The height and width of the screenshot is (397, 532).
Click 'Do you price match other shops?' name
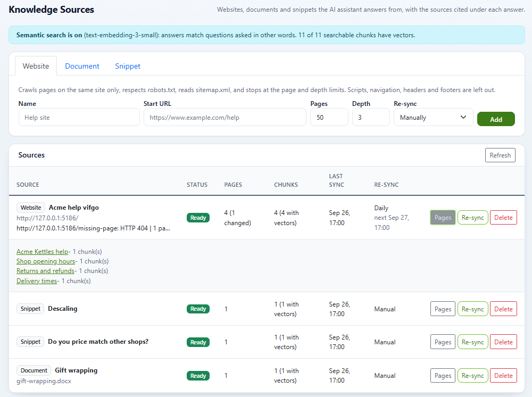(98, 341)
